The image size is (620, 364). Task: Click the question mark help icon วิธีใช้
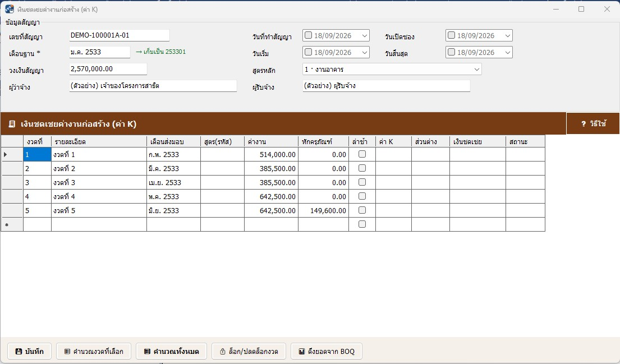click(583, 124)
